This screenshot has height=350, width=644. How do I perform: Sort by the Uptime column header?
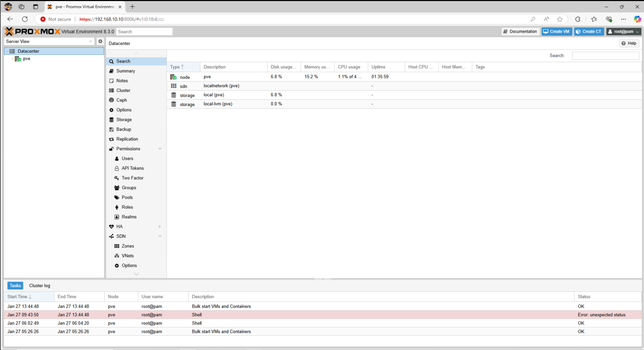386,67
